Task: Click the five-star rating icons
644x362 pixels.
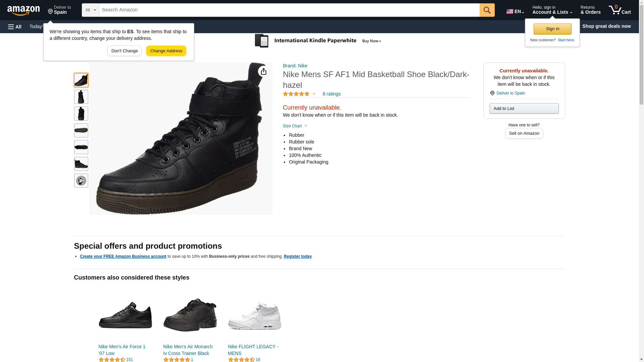Action: point(296,94)
